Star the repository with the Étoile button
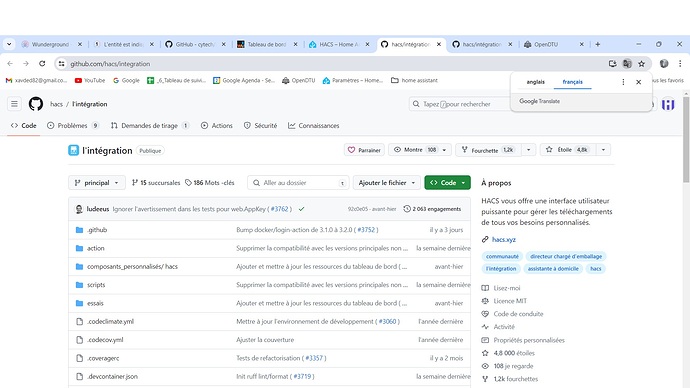The height and width of the screenshot is (388, 690). tap(568, 150)
